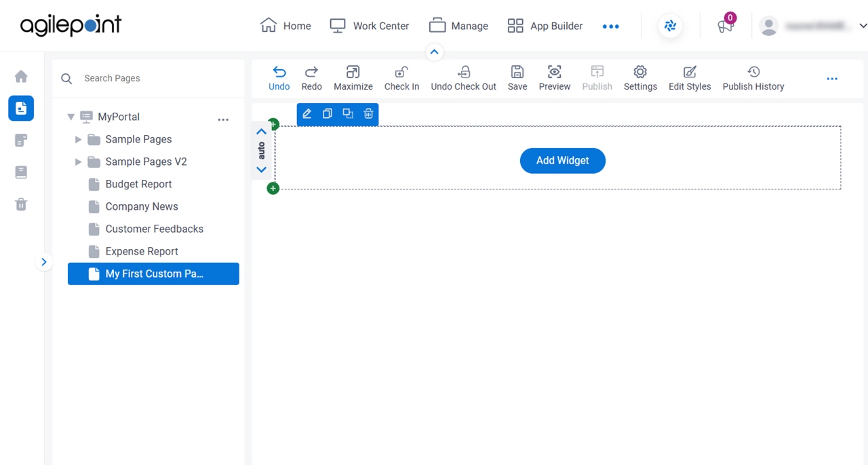868x465 pixels.
Task: Open Edit Styles in toolbar
Action: (690, 72)
